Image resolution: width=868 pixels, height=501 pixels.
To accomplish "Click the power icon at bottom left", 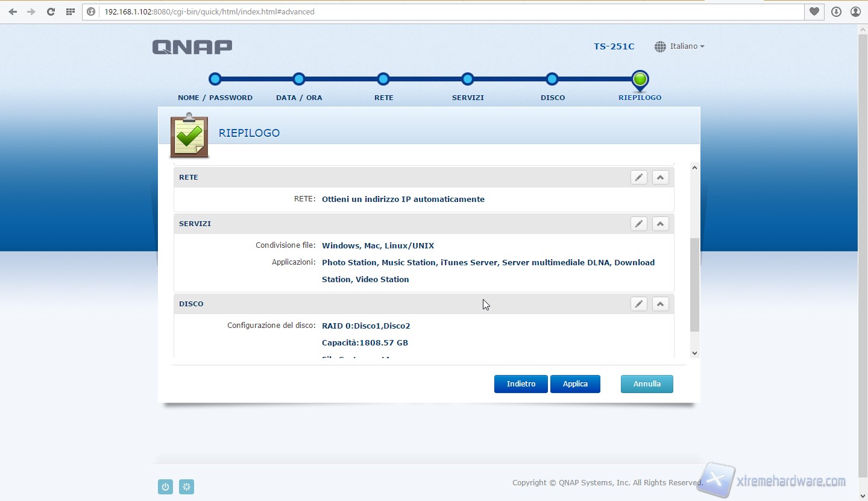I will coord(165,487).
